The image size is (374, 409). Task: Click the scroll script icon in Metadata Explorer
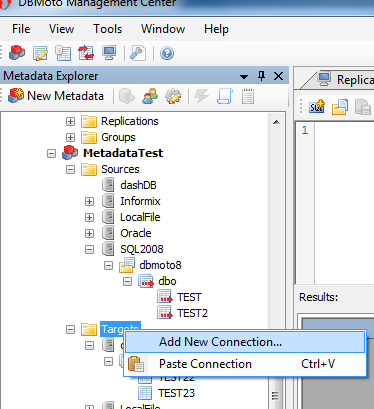click(x=225, y=96)
